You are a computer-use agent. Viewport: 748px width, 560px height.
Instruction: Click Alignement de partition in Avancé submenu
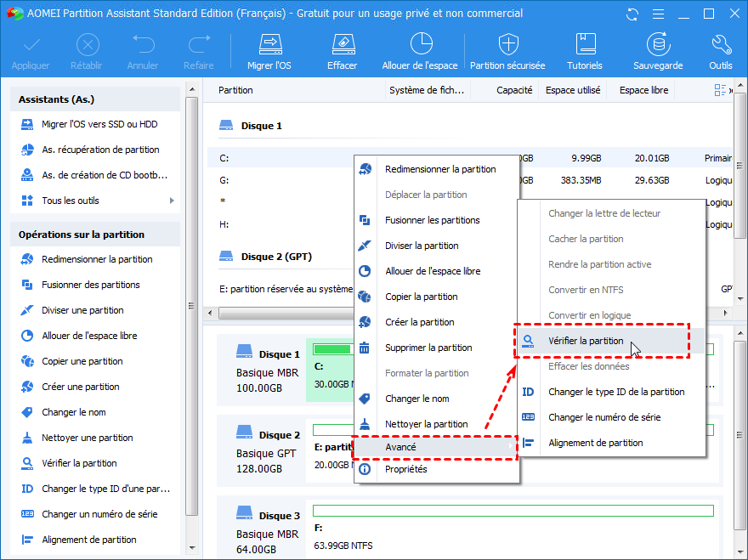click(611, 443)
